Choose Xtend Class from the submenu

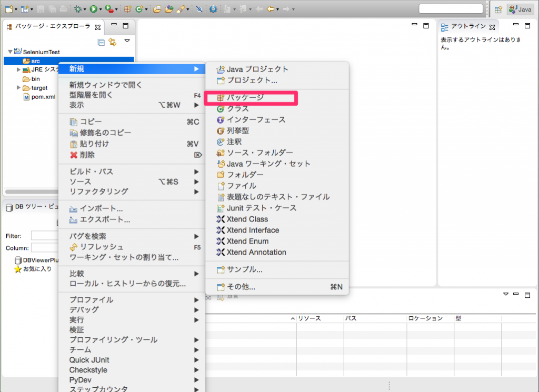click(247, 219)
